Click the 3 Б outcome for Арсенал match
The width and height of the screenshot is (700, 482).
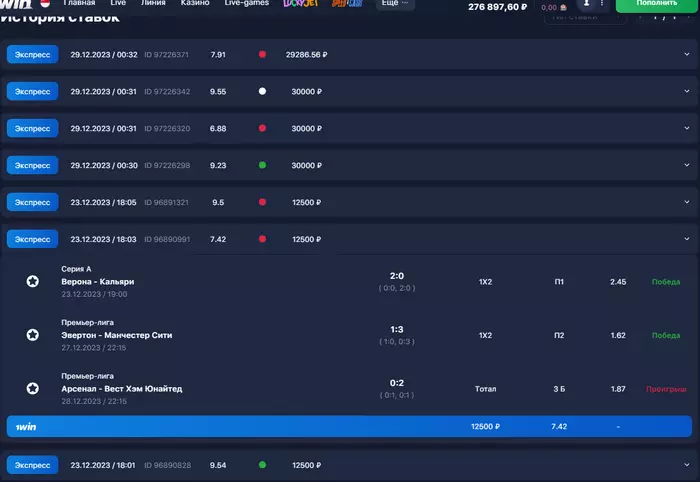click(559, 389)
